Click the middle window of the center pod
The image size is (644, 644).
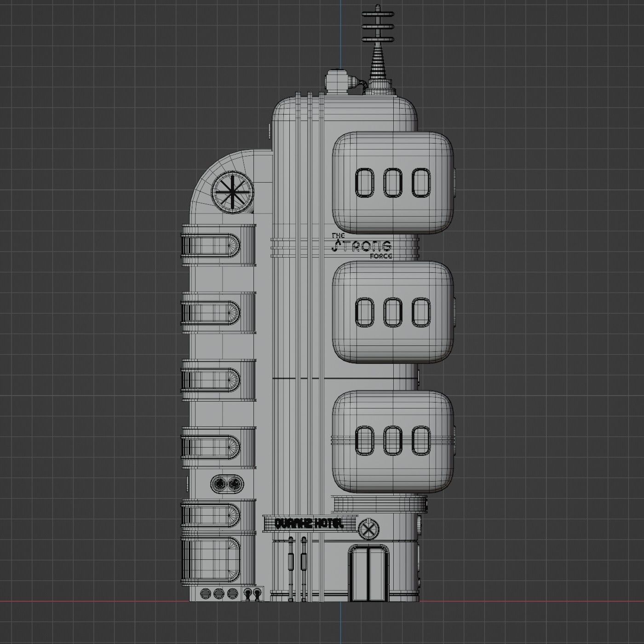pos(393,312)
